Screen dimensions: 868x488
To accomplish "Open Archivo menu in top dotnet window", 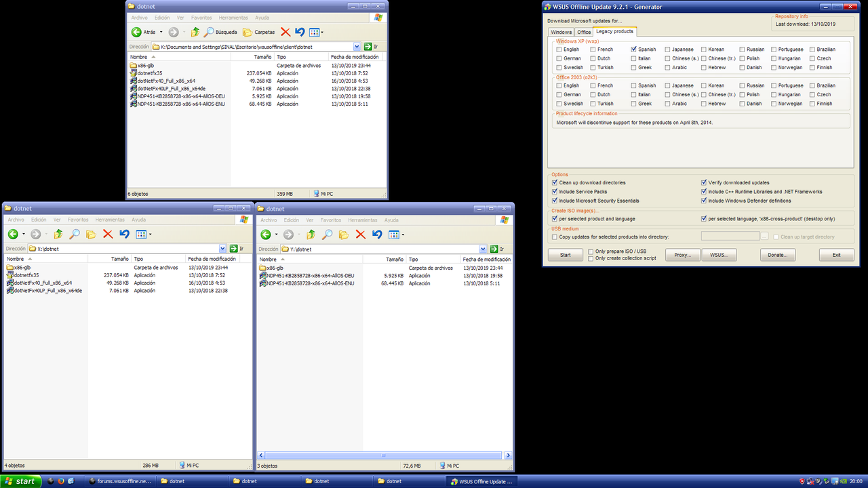I will tap(139, 18).
